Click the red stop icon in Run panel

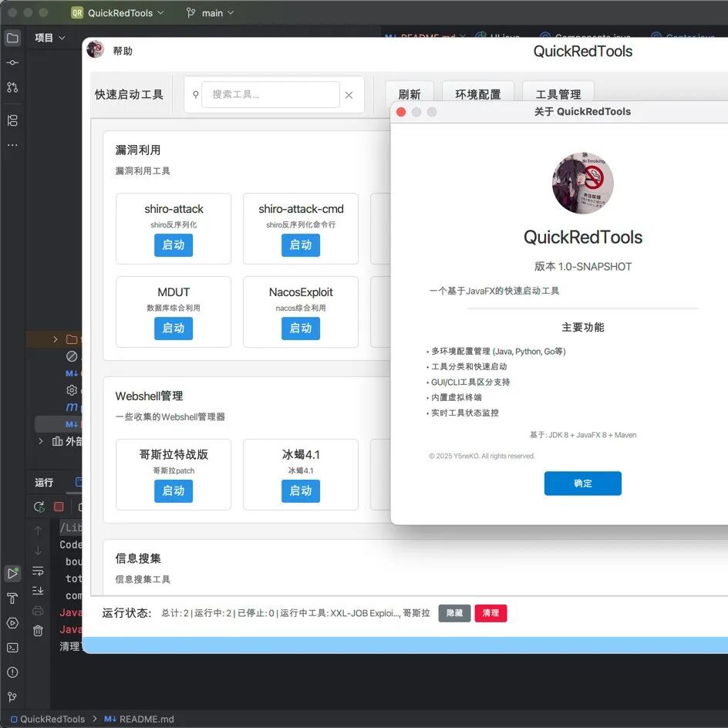point(59,507)
